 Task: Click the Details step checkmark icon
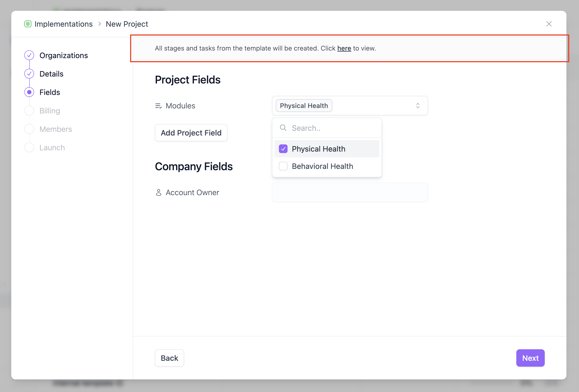click(x=29, y=74)
